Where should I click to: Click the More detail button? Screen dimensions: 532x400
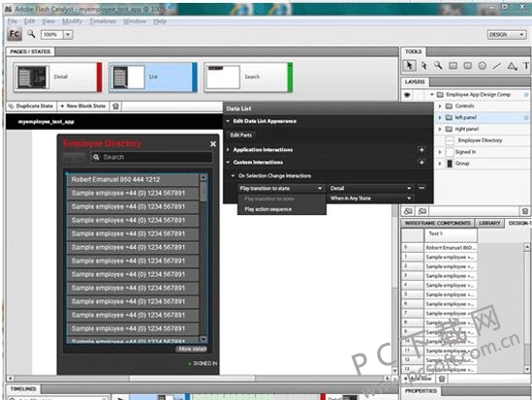point(192,349)
